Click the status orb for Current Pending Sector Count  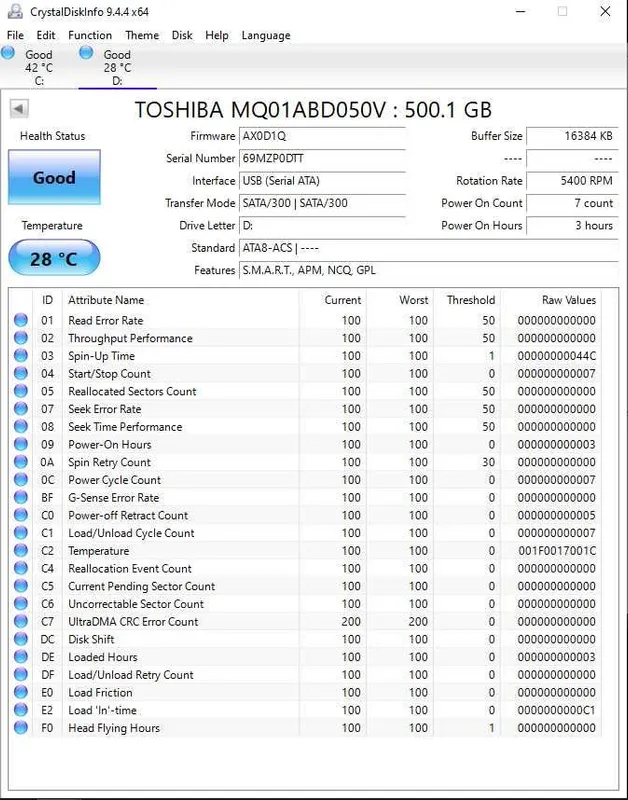20,586
